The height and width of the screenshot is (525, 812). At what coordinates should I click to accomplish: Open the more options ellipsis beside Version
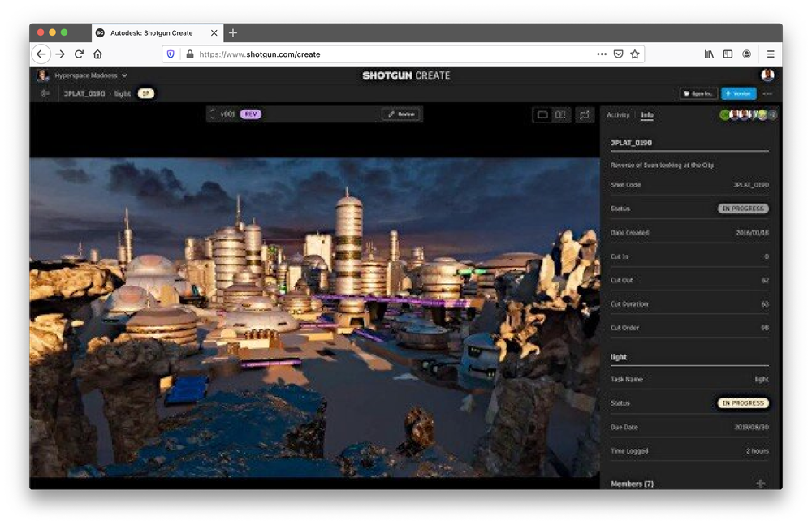coord(767,93)
